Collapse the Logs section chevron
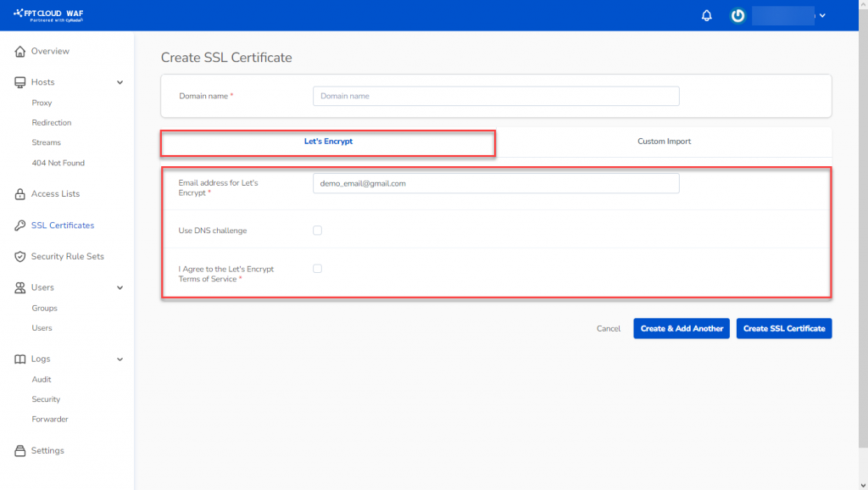The width and height of the screenshot is (868, 490). (120, 359)
